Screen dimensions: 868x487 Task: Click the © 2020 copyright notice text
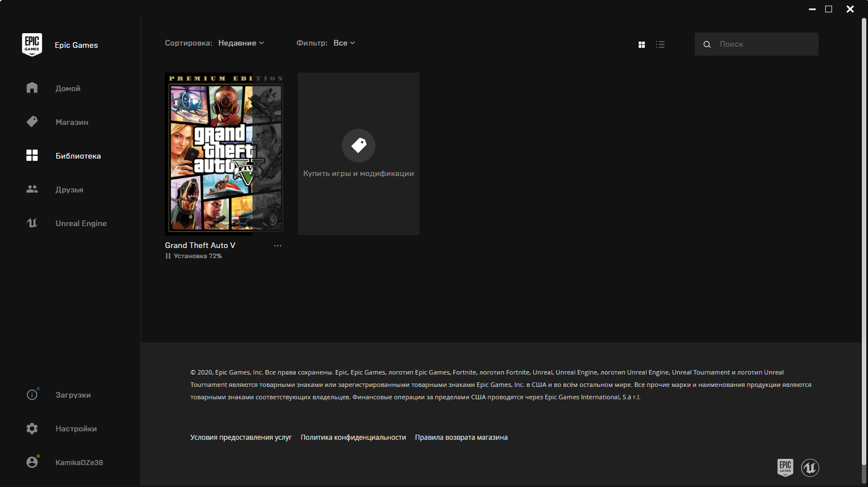501,385
